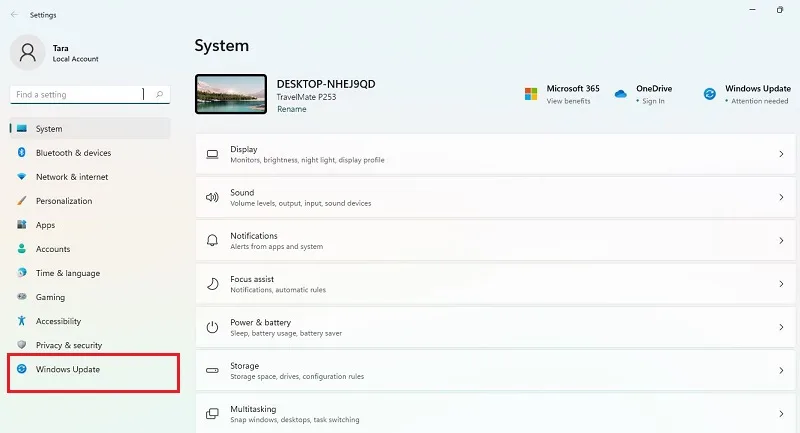Image resolution: width=800 pixels, height=433 pixels.
Task: Open Multitasking via its chevron arrow
Action: click(x=781, y=414)
